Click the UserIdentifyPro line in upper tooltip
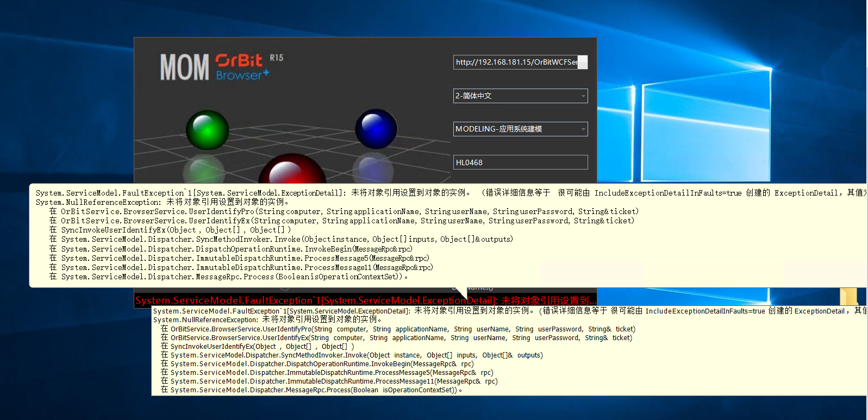Image resolution: width=868 pixels, height=420 pixels. (348, 211)
